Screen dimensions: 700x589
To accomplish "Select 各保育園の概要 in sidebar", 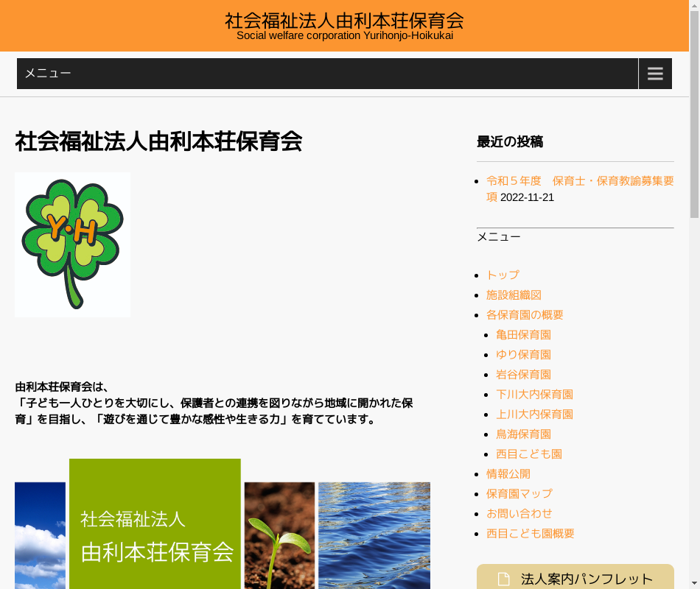I will pos(525,314).
